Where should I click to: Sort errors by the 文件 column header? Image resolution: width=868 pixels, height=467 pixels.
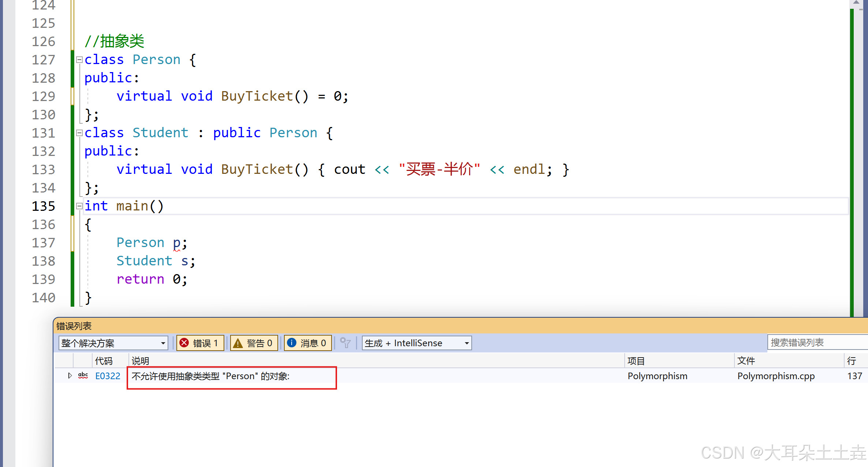(746, 361)
